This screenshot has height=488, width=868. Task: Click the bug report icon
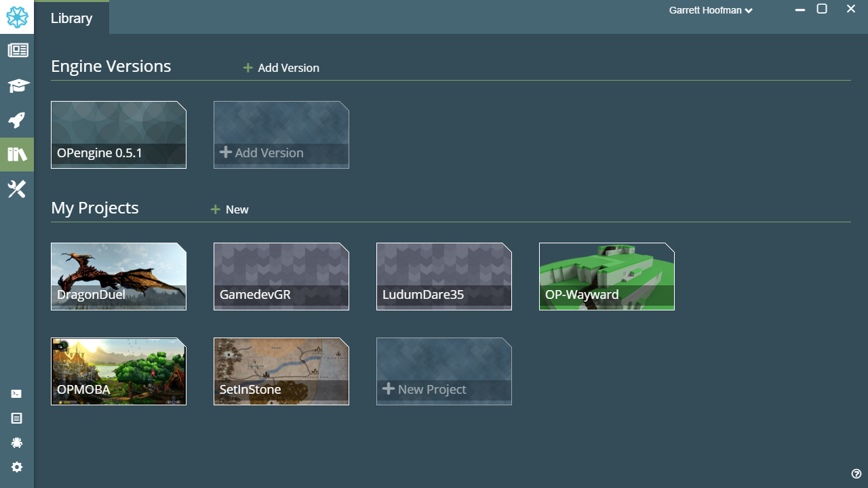click(x=17, y=443)
